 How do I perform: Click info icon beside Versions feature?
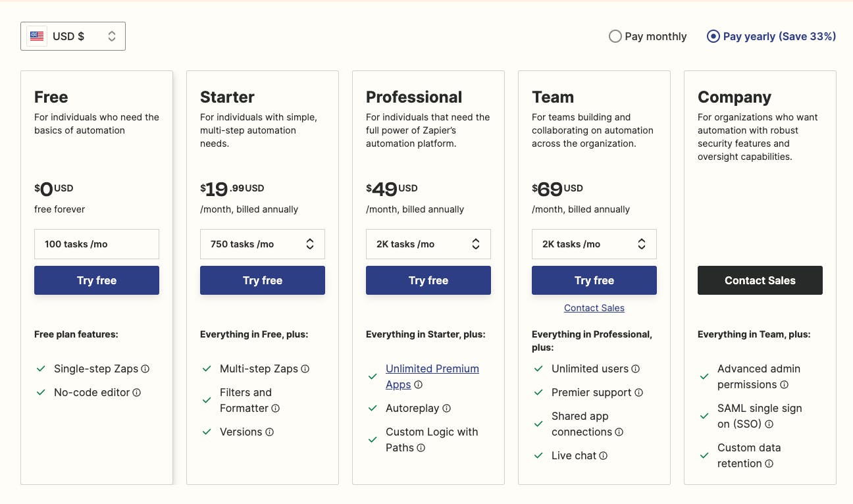coord(269,432)
